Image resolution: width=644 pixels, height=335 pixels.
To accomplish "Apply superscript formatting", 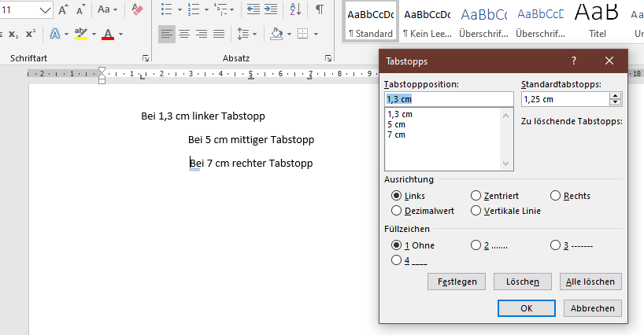I will pyautogui.click(x=31, y=34).
